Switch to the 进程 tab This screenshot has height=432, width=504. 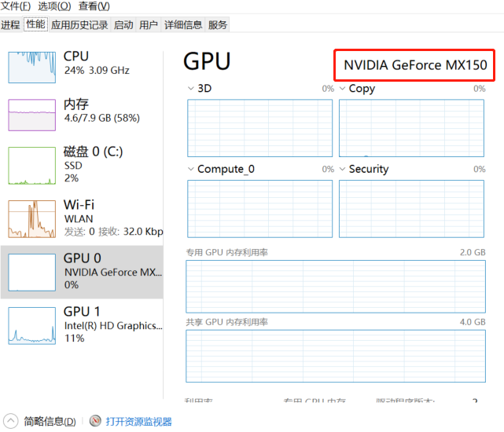(10, 24)
